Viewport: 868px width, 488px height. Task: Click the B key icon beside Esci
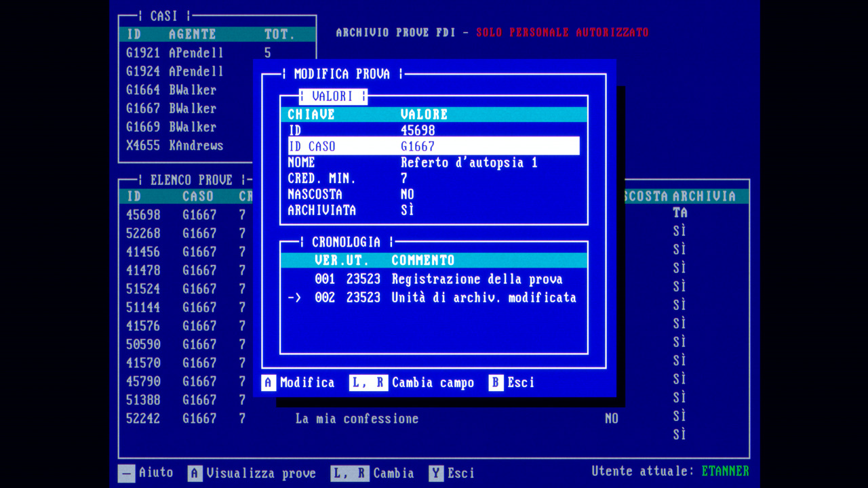point(496,383)
